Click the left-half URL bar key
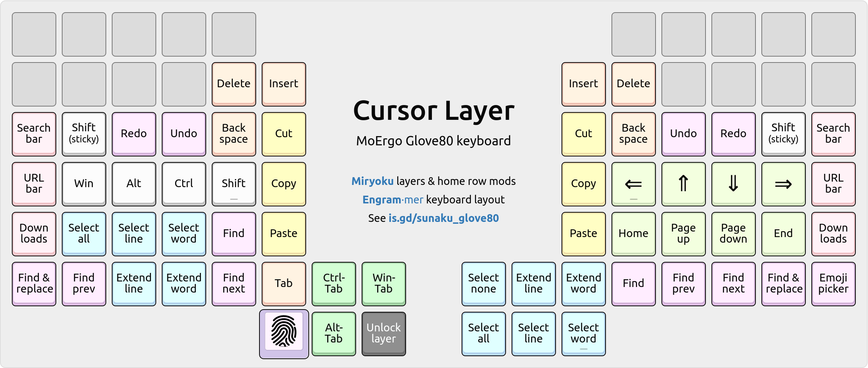 point(34,184)
